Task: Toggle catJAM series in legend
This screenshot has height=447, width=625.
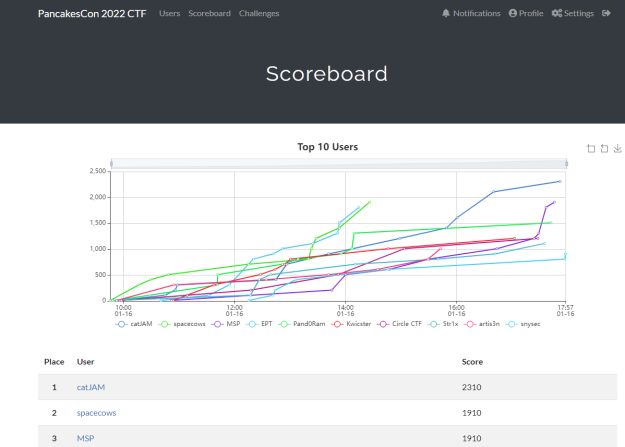Action: click(x=134, y=324)
